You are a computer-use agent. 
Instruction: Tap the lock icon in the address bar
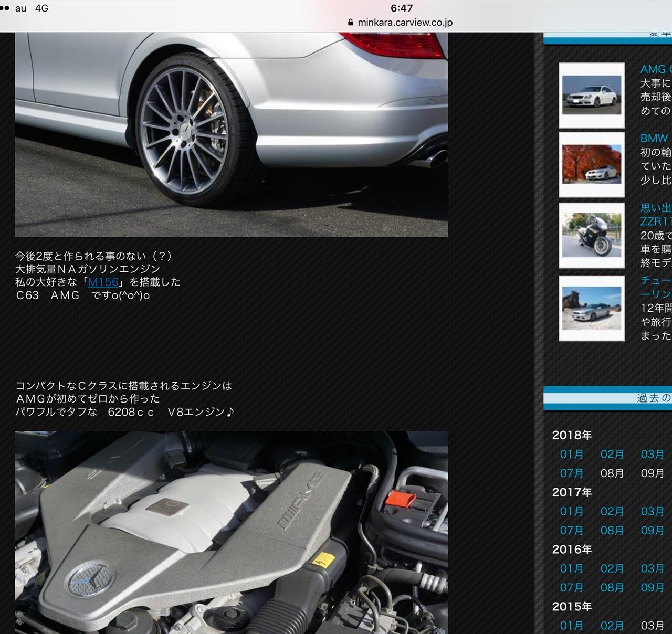click(x=351, y=23)
